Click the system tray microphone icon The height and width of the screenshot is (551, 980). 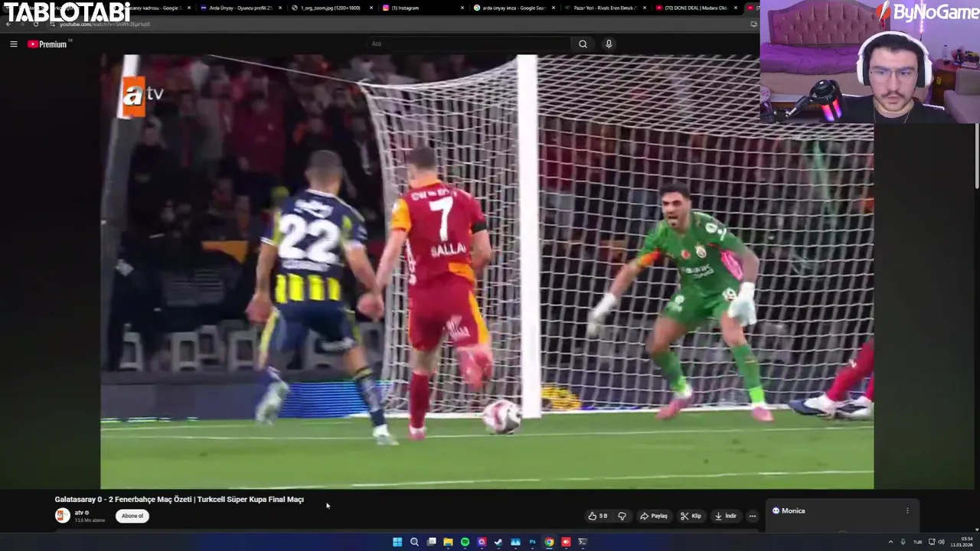click(x=903, y=542)
